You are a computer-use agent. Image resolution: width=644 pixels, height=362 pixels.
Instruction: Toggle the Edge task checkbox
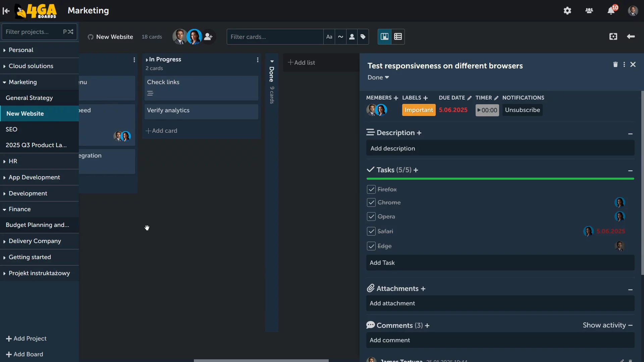(371, 246)
